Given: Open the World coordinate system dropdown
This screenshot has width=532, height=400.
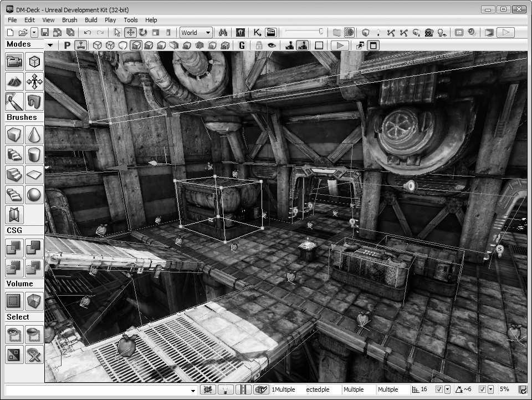Looking at the screenshot, I should pyautogui.click(x=196, y=33).
